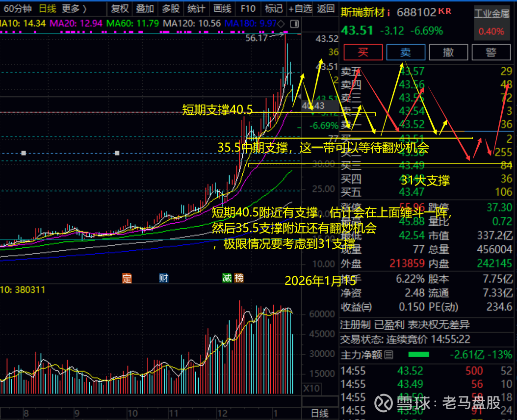Click the green 主力净额 bar

click(419, 355)
